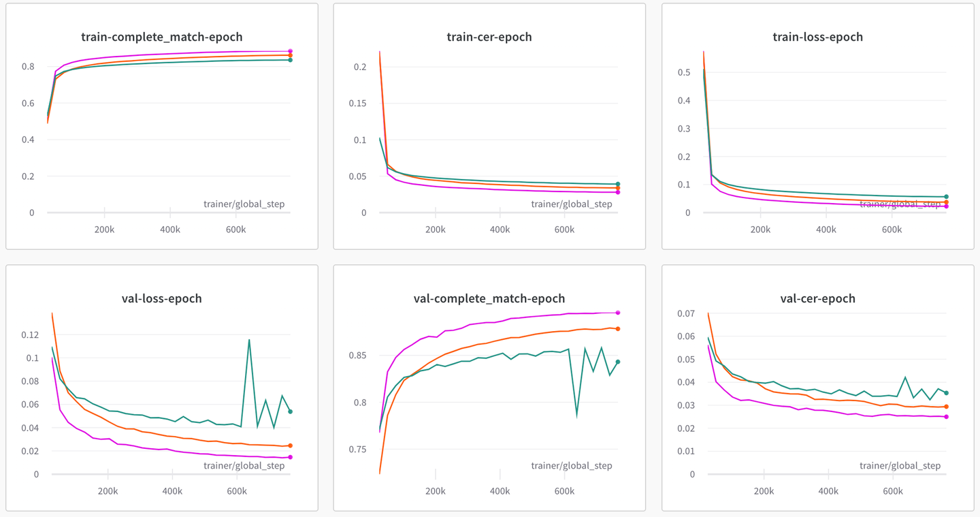This screenshot has width=980, height=517.
Task: Click trainer/global_step axis label in train-cer-epoch chart
Action: click(x=572, y=204)
